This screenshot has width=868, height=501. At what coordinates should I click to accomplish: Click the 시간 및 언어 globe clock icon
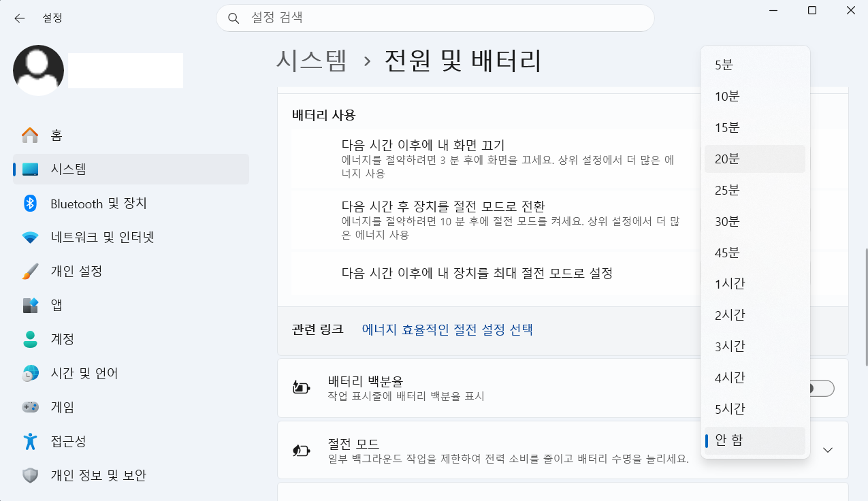[30, 373]
